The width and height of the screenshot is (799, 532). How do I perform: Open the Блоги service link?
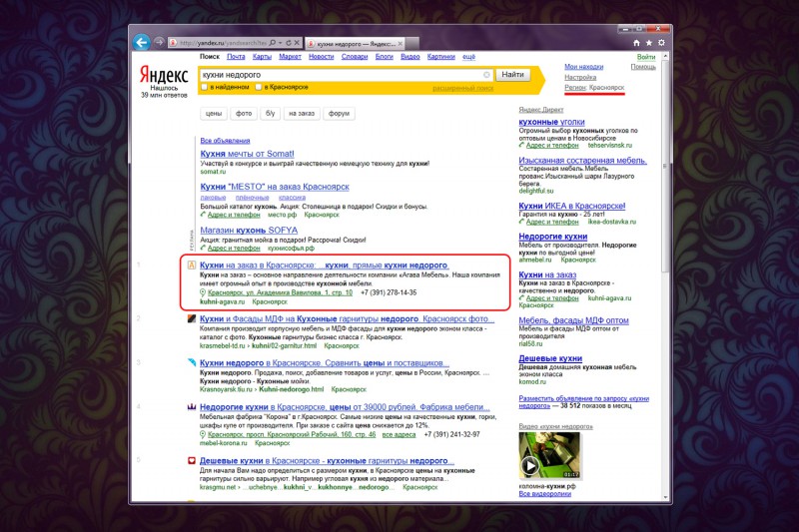[385, 57]
